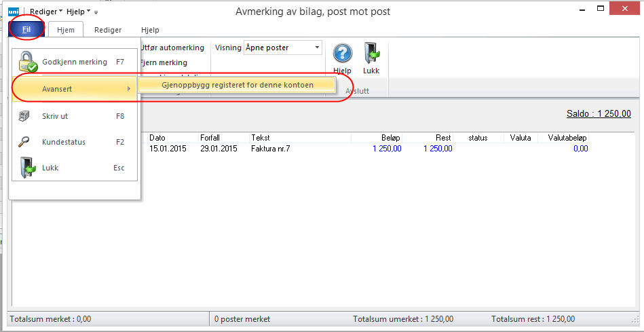Screen dimensions: 644x332
Task: Click the Lukk door icon in the ribbon
Action: pos(371,54)
